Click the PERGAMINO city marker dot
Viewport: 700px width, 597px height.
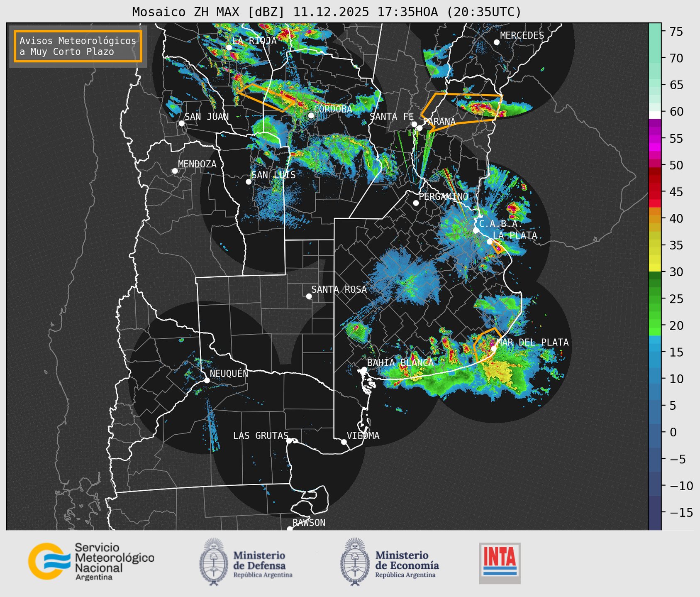(416, 203)
